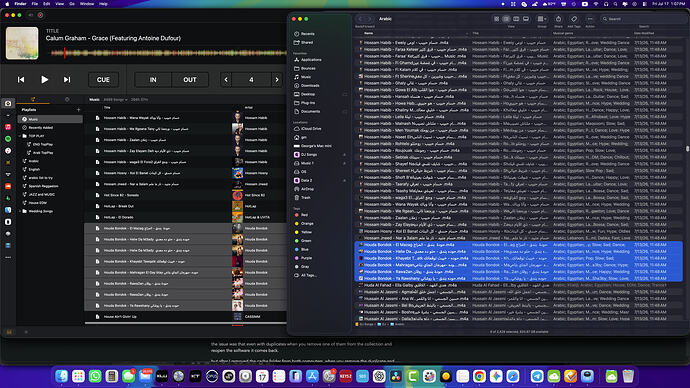Click Add Tags in Finder toolbar
The height and width of the screenshot is (388, 690).
click(x=574, y=19)
